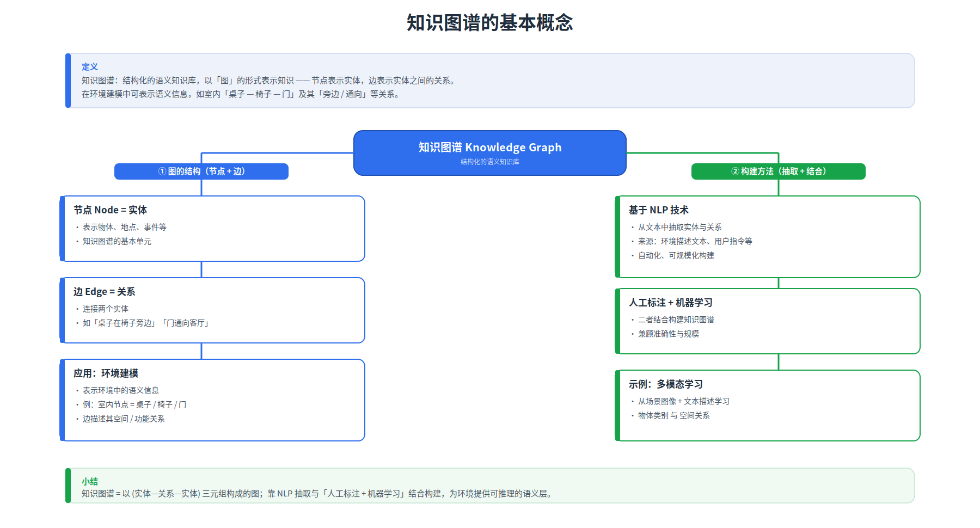Image resolution: width=980 pixels, height=528 pixels.
Task: Click bullet 兼顾准确性与规模
Action: tap(669, 334)
